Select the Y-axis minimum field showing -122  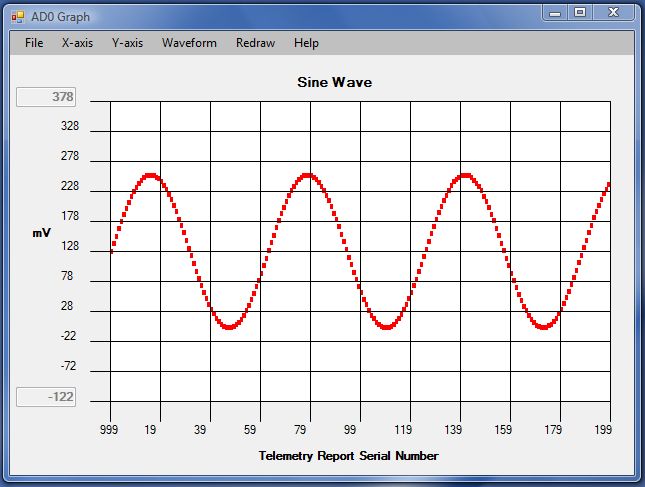click(x=46, y=397)
